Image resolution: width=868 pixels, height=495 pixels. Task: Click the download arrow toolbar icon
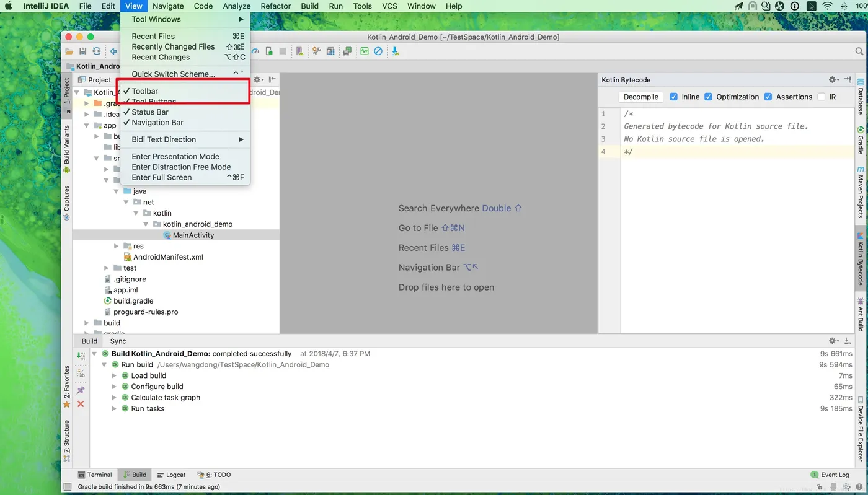(x=395, y=51)
